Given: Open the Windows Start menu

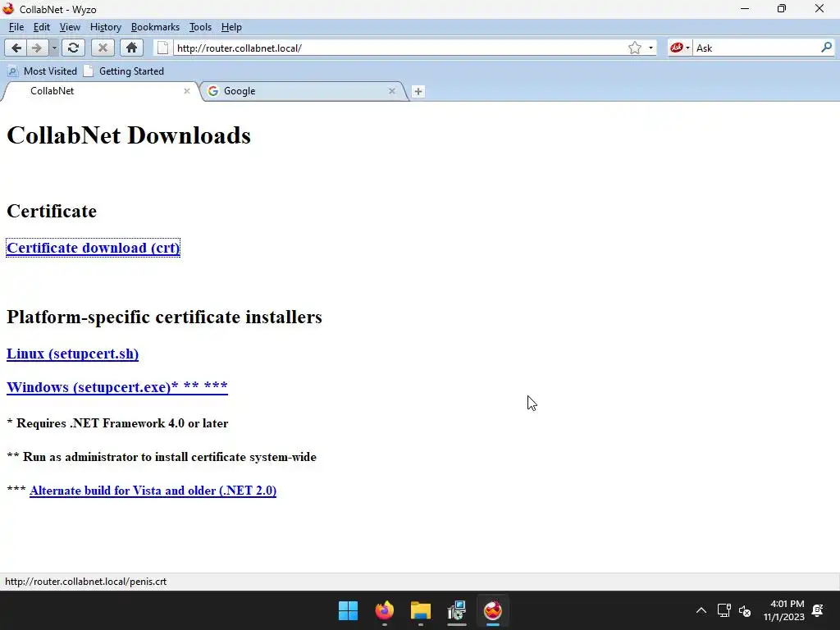Looking at the screenshot, I should [x=348, y=610].
